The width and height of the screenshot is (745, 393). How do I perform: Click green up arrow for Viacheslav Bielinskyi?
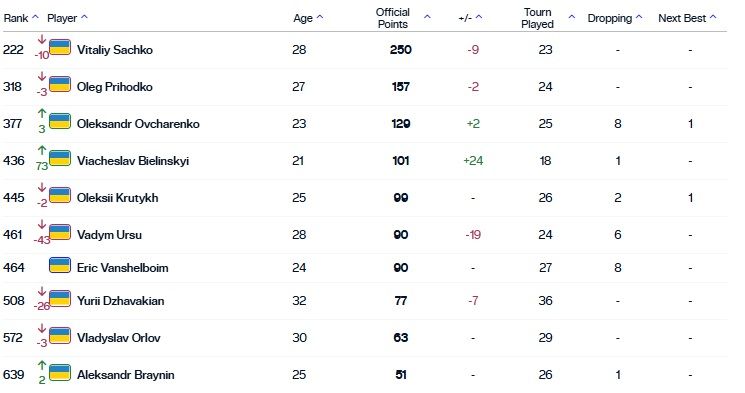pyautogui.click(x=42, y=151)
